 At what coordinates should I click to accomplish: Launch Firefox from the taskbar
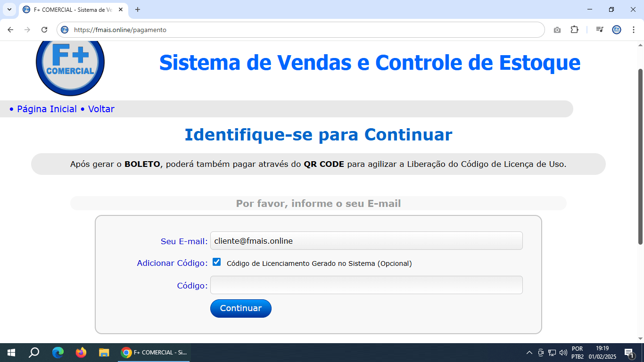coord(81,352)
